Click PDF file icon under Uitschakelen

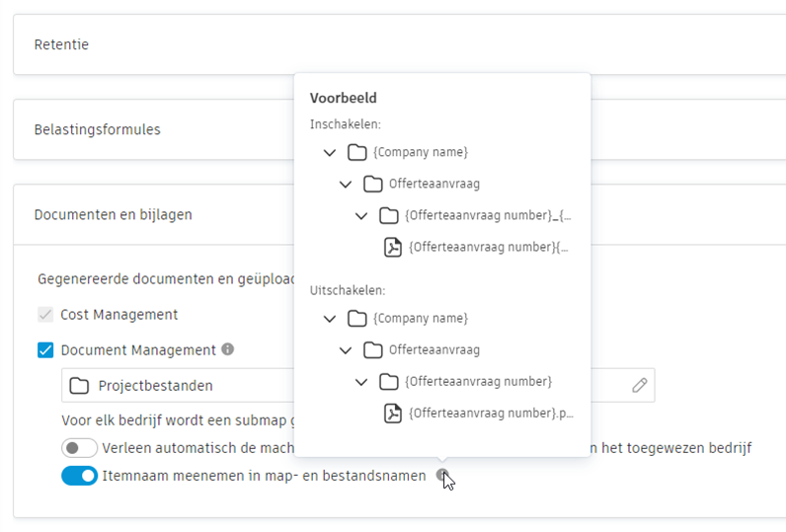(393, 413)
